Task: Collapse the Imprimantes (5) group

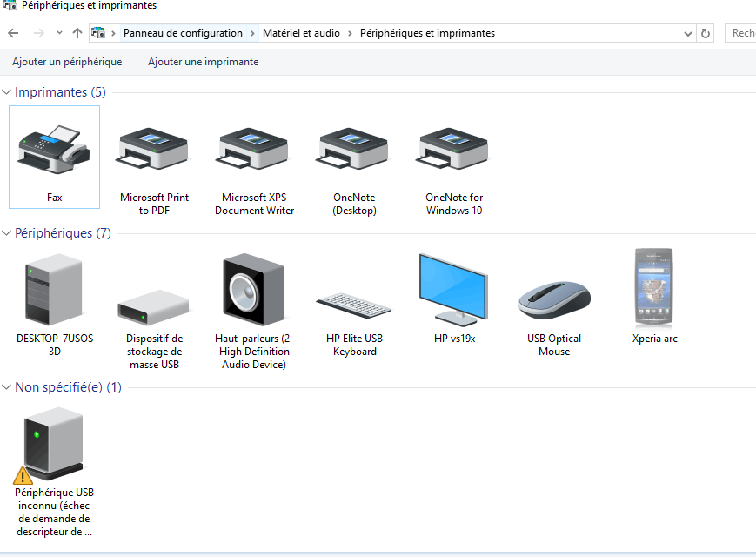Action: click(x=6, y=91)
